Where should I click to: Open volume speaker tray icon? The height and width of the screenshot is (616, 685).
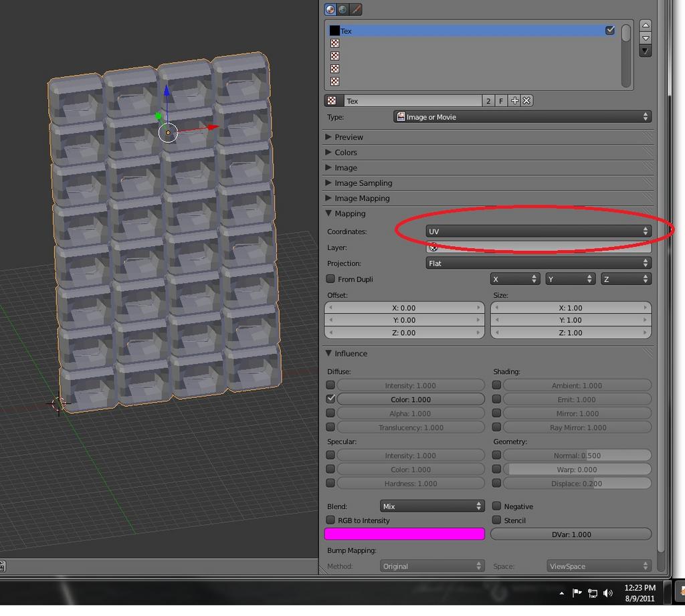607,593
